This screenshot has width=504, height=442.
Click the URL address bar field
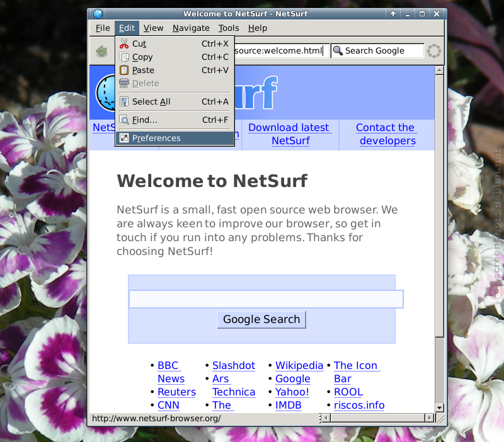(282, 51)
